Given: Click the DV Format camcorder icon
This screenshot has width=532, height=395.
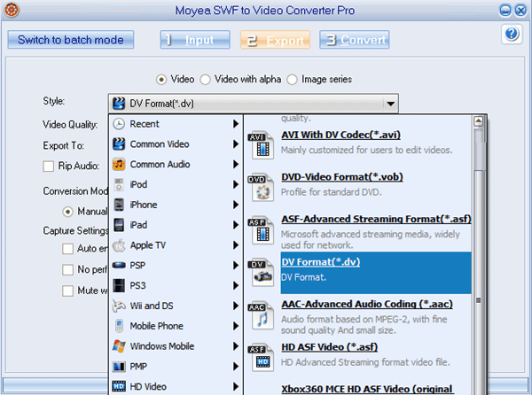Looking at the screenshot, I should tap(261, 273).
